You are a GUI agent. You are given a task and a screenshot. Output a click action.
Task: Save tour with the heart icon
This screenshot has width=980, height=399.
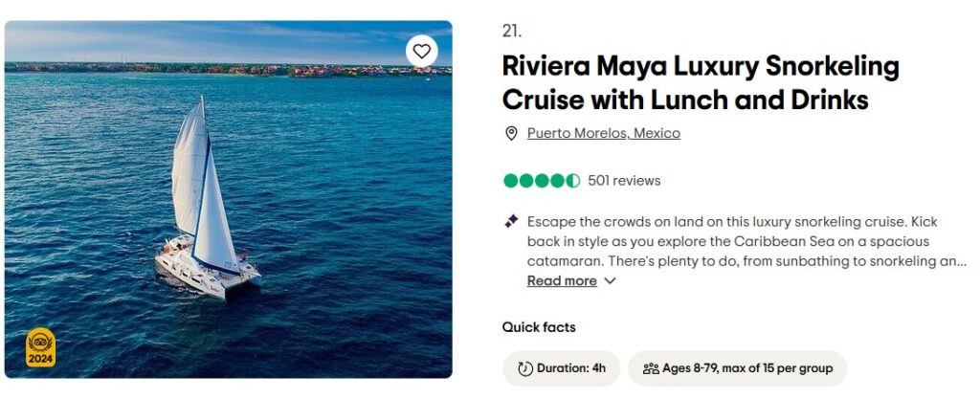point(421,51)
